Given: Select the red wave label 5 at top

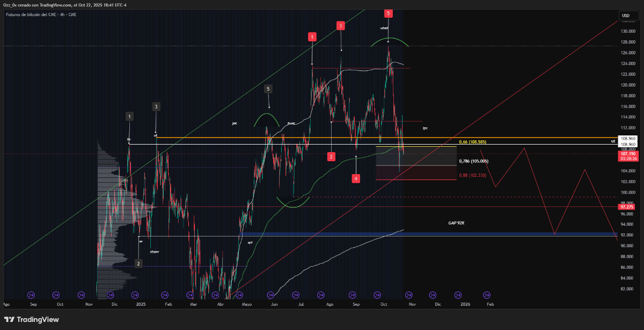Looking at the screenshot, I should pyautogui.click(x=387, y=12).
